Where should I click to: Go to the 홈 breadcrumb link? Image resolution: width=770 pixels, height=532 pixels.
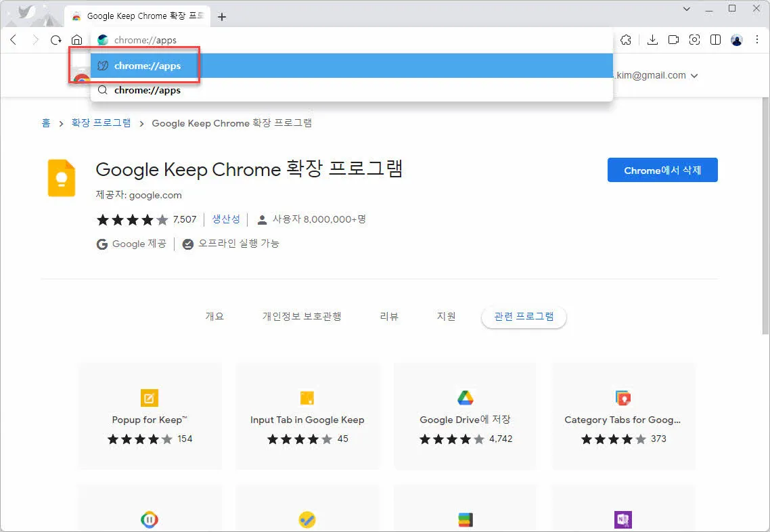pos(45,123)
